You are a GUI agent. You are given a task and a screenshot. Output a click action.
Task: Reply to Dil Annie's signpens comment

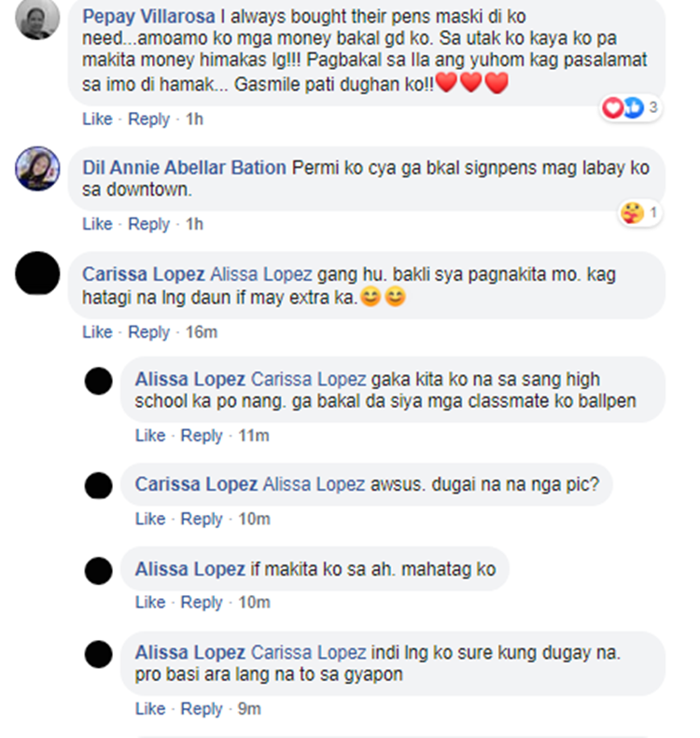pyautogui.click(x=148, y=224)
